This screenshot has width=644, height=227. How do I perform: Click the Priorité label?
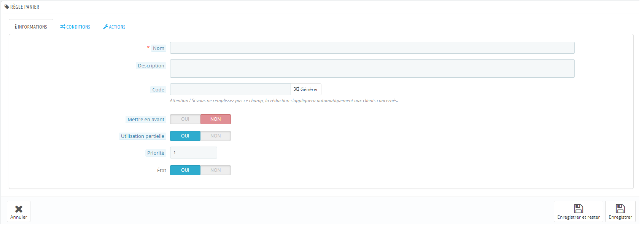pyautogui.click(x=156, y=153)
